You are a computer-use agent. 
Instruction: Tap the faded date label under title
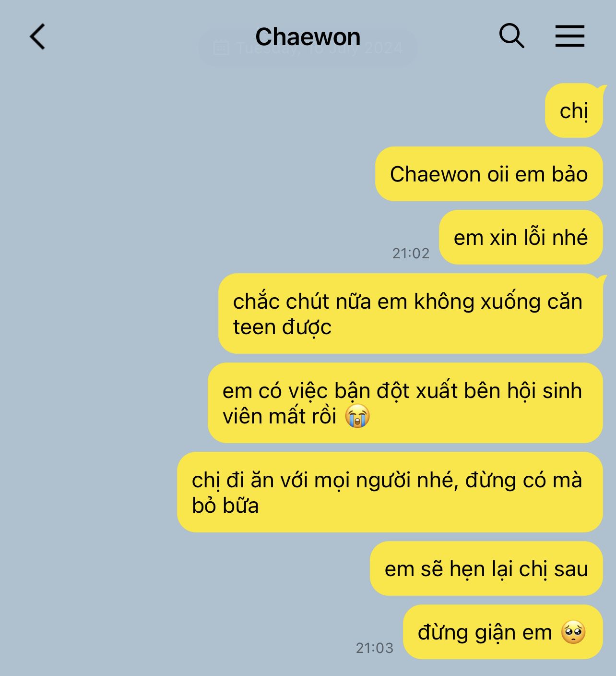[x=319, y=48]
